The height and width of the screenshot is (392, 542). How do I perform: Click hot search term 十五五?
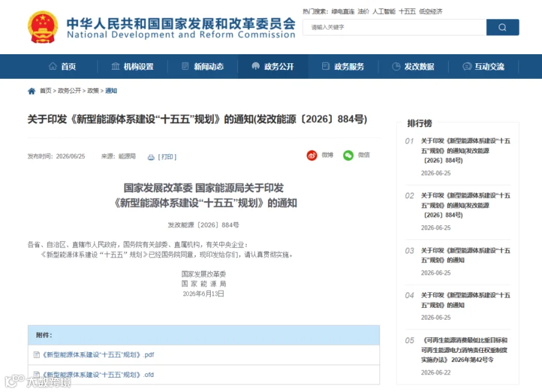(x=407, y=11)
